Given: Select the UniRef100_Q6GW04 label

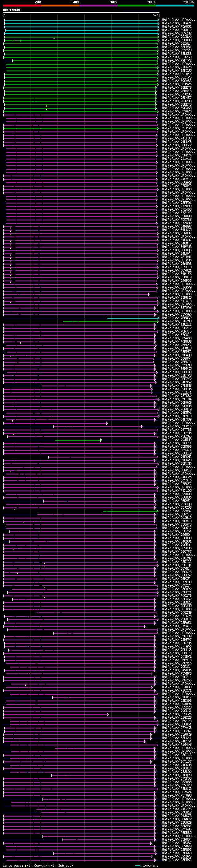Looking at the screenshot, I should (177, 358).
